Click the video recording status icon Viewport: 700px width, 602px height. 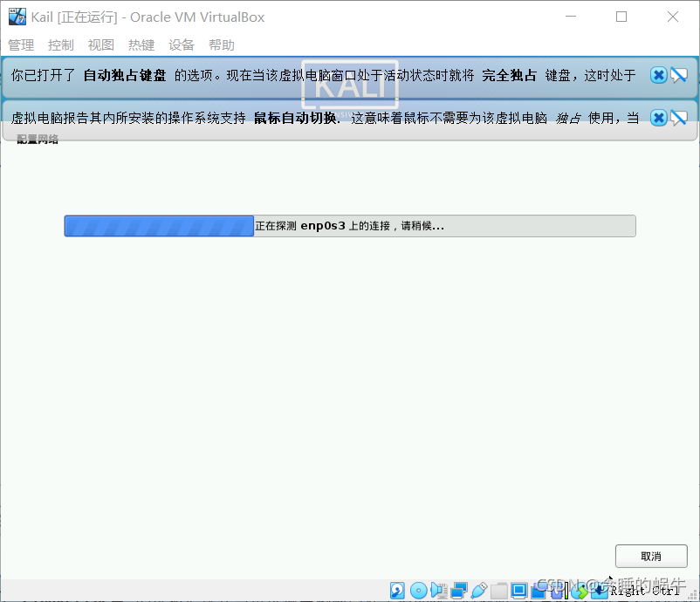(539, 591)
